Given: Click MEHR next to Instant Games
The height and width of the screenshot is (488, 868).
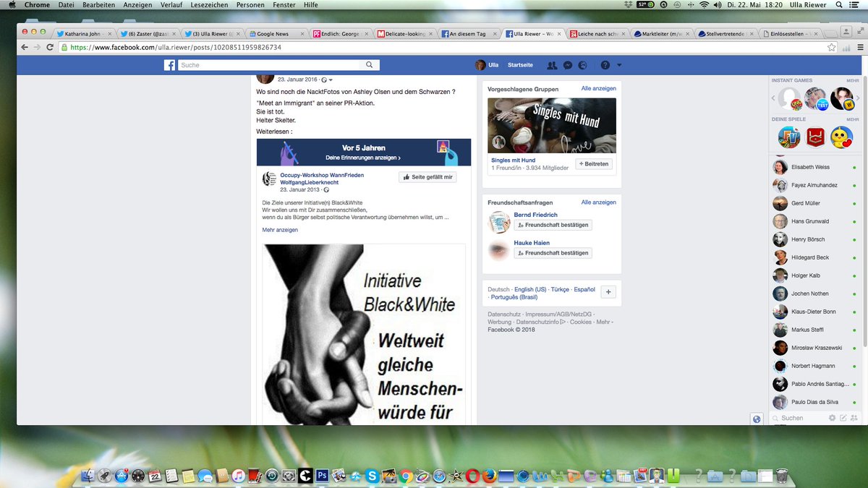Looking at the screenshot, I should (x=853, y=81).
